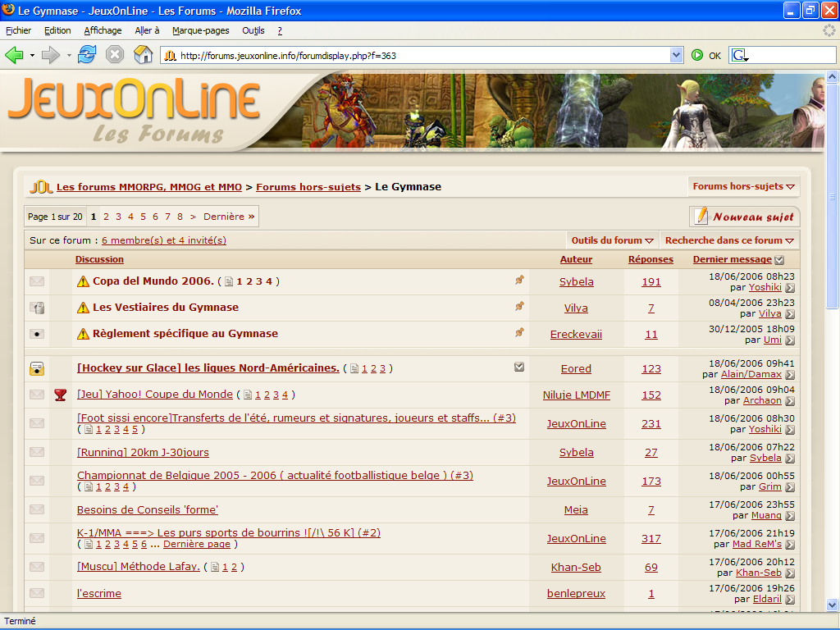Open the Google search engine icon

(739, 55)
